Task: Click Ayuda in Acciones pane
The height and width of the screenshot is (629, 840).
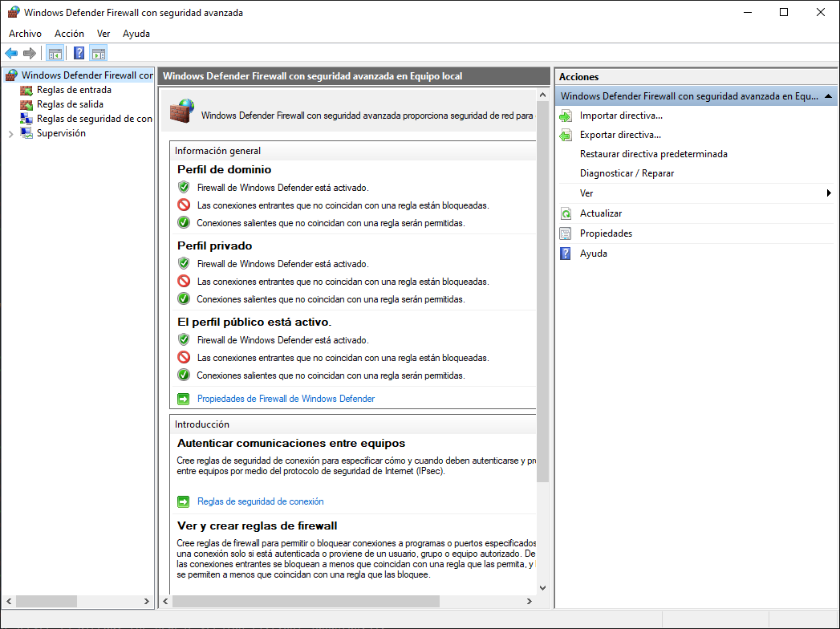Action: (594, 254)
